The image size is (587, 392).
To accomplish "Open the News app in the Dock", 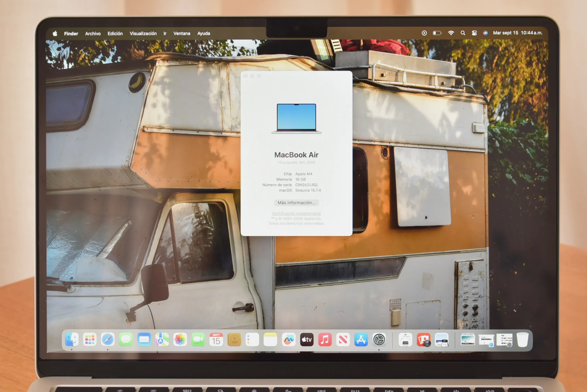I will click(x=343, y=339).
